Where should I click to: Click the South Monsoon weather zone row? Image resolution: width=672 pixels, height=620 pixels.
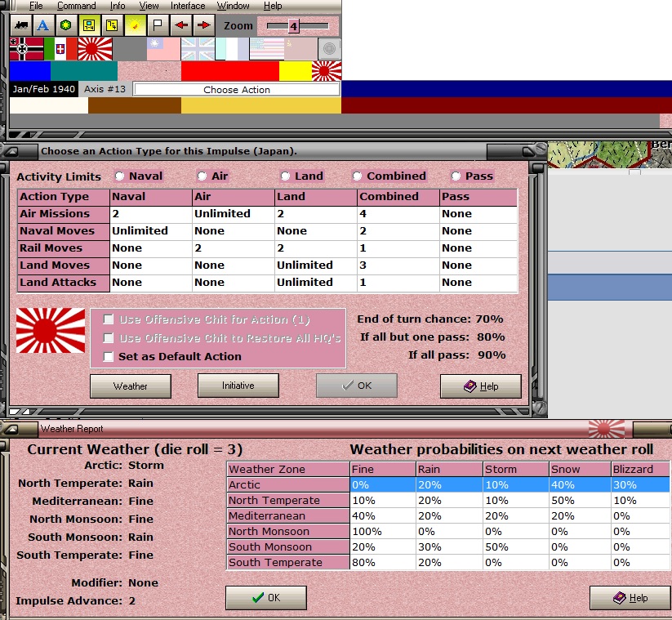[447, 546]
